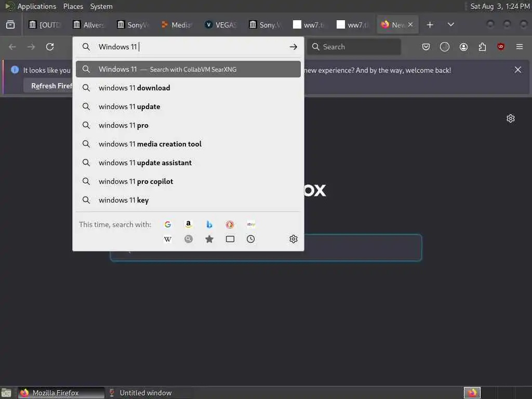Search with eBay one-off icon

tap(251, 224)
